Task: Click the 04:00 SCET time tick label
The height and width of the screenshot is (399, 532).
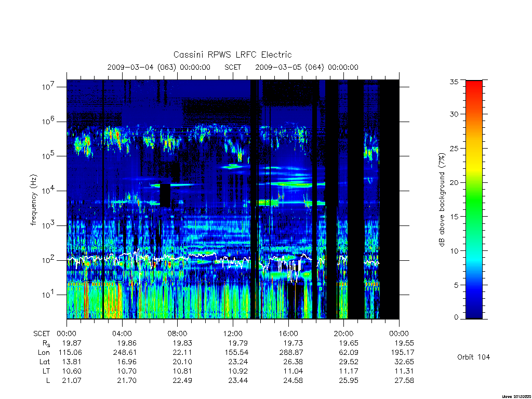Action: pyautogui.click(x=122, y=334)
